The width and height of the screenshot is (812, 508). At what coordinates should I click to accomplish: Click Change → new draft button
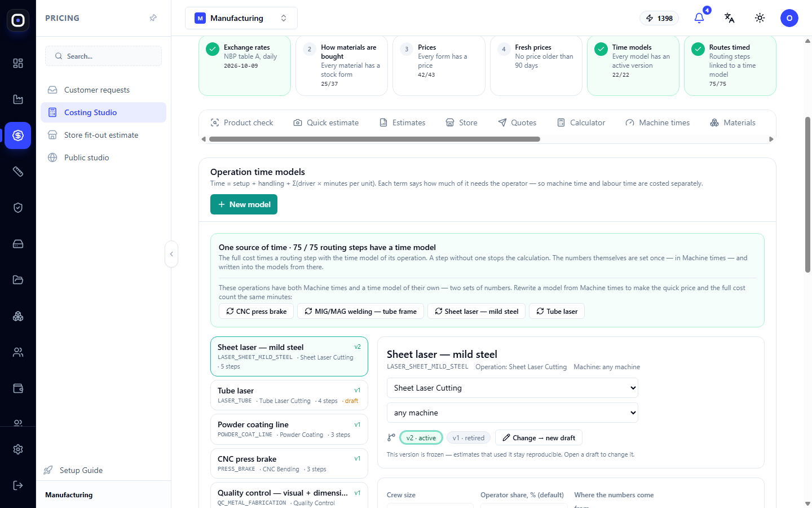click(x=539, y=438)
